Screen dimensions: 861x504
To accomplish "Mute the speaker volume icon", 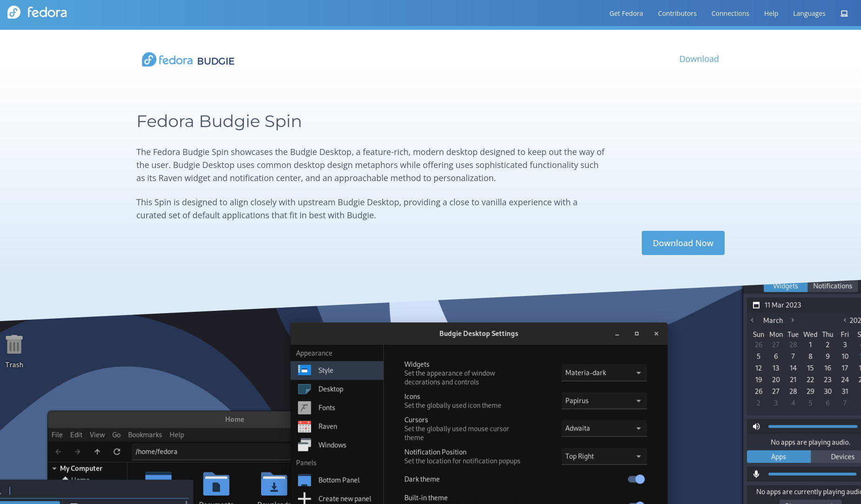I will pyautogui.click(x=756, y=426).
